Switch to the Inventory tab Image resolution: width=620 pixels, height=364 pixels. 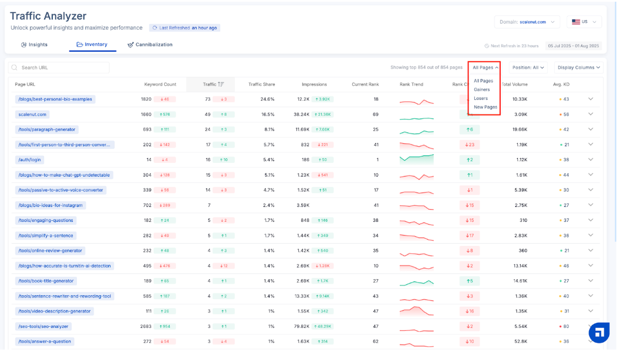pyautogui.click(x=92, y=45)
